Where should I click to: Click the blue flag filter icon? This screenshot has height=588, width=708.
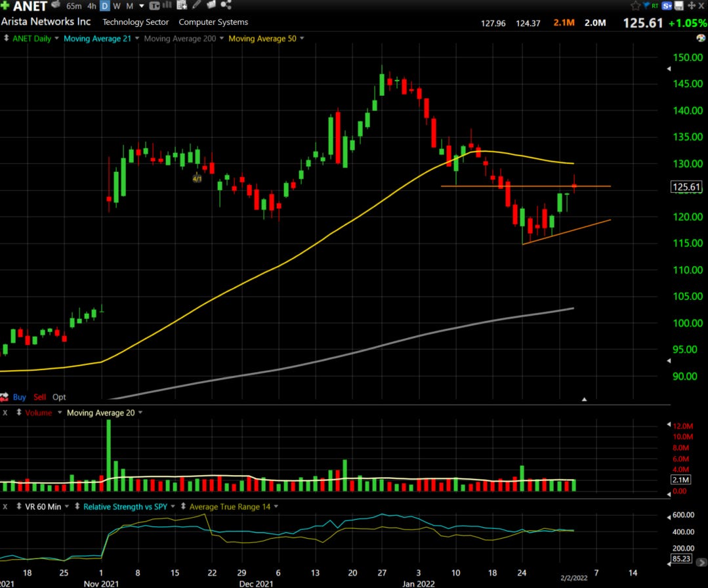pyautogui.click(x=646, y=5)
